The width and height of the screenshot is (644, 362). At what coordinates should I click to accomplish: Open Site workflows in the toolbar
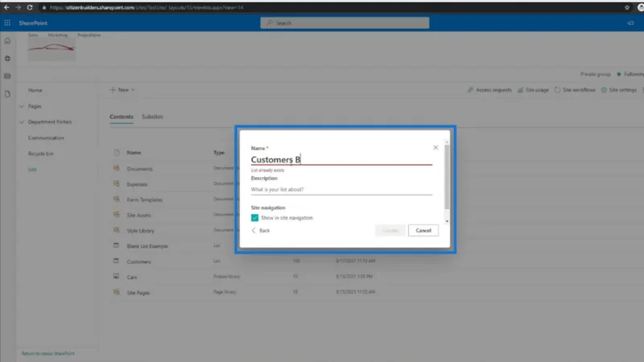click(575, 90)
